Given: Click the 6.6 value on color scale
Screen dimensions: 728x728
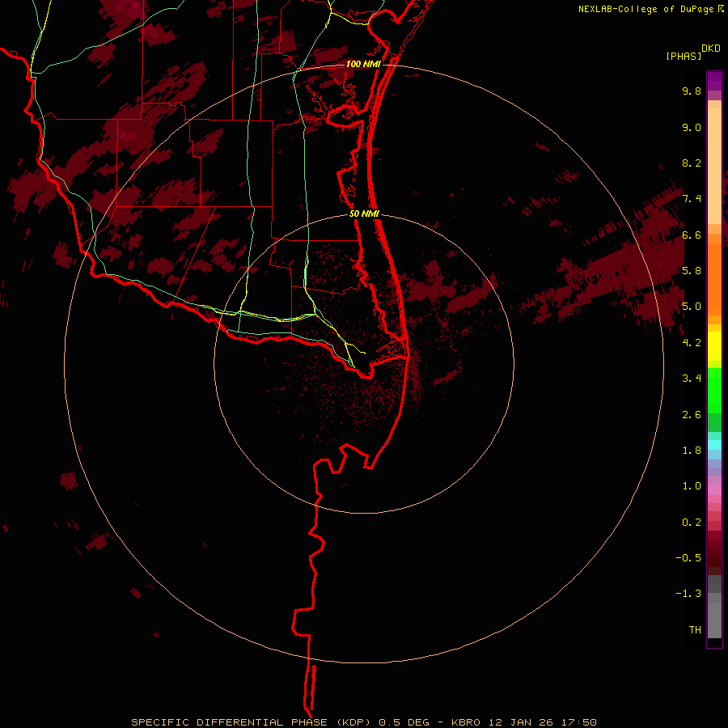Looking at the screenshot, I should pos(692,235).
